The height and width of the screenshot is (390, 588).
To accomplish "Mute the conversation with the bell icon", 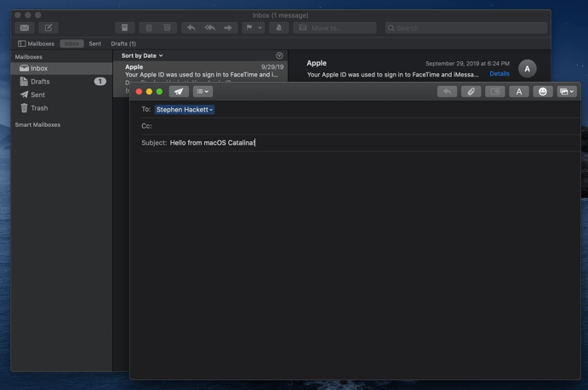I will point(278,28).
